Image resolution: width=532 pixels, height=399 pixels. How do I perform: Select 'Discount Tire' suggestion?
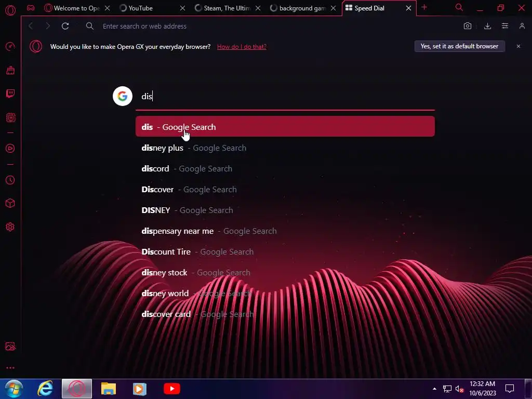point(285,252)
